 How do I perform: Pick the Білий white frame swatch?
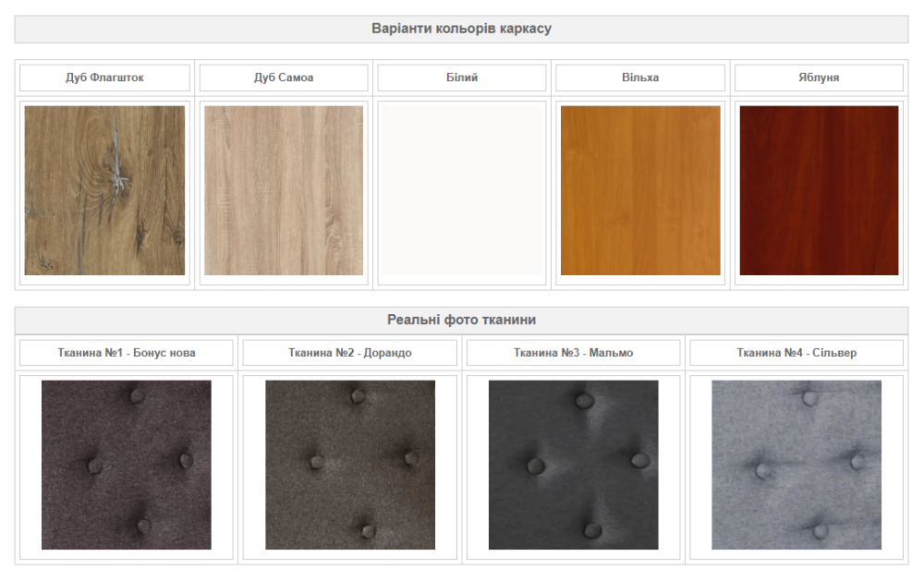click(462, 190)
